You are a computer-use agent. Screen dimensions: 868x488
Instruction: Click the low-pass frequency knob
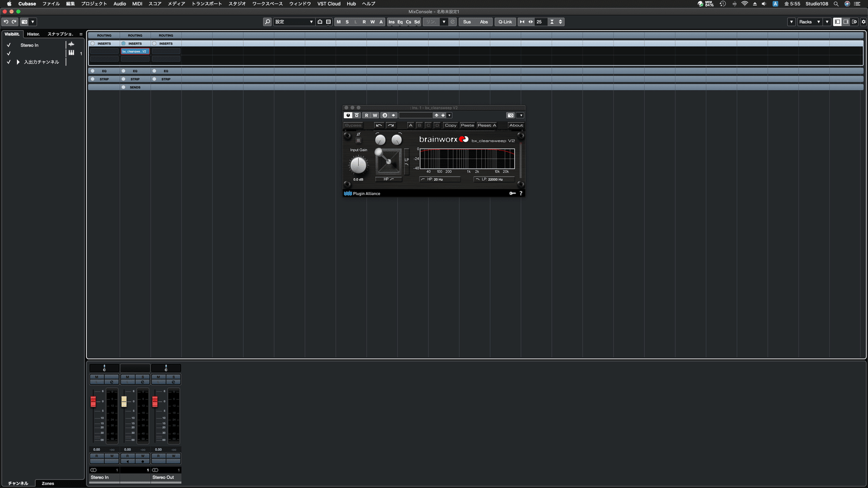coord(397,140)
